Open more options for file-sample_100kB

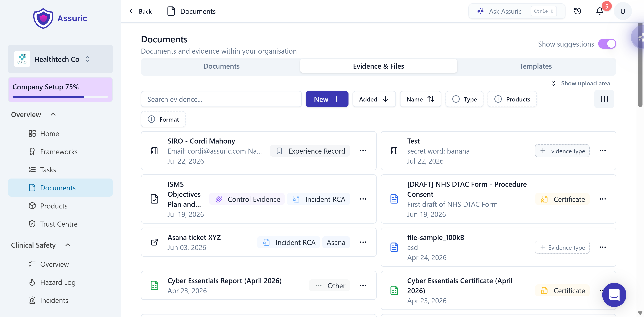(x=603, y=247)
